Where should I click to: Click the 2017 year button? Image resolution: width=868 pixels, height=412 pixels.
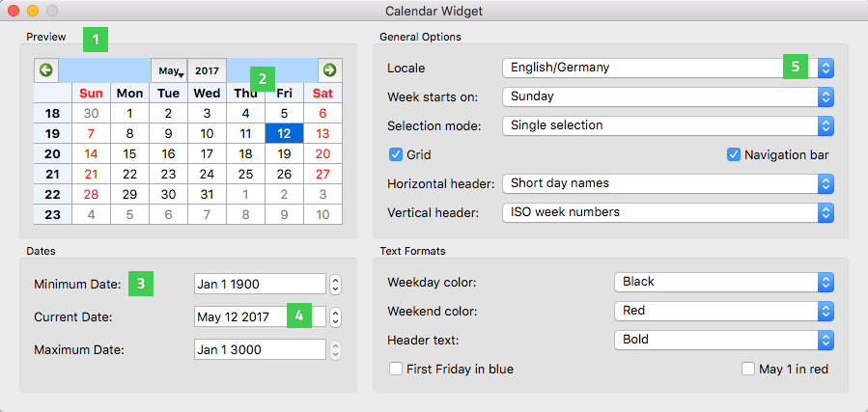coord(206,70)
